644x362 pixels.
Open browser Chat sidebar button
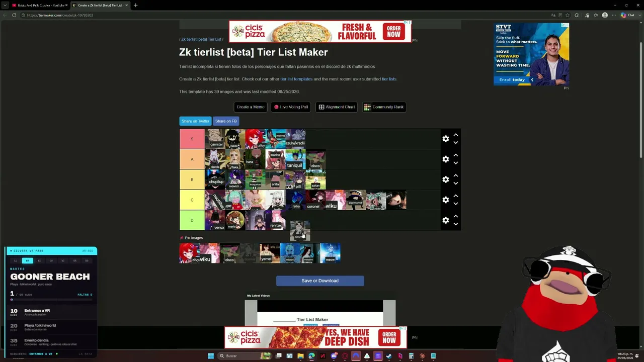pos(627,15)
